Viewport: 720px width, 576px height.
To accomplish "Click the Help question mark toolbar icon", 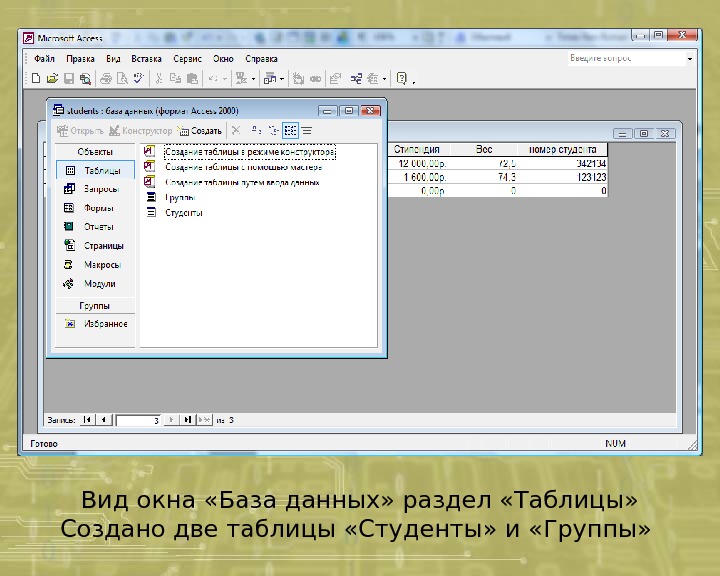I will point(401,79).
